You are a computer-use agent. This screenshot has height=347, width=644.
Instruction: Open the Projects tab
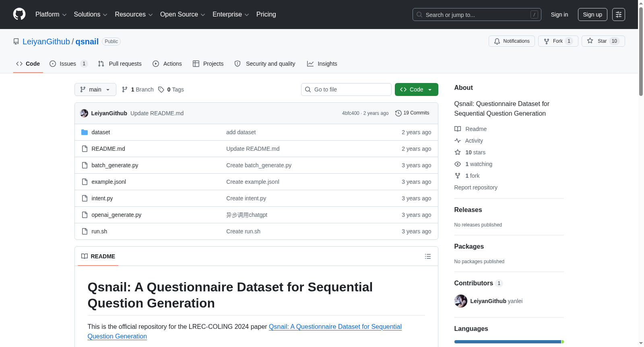208,64
